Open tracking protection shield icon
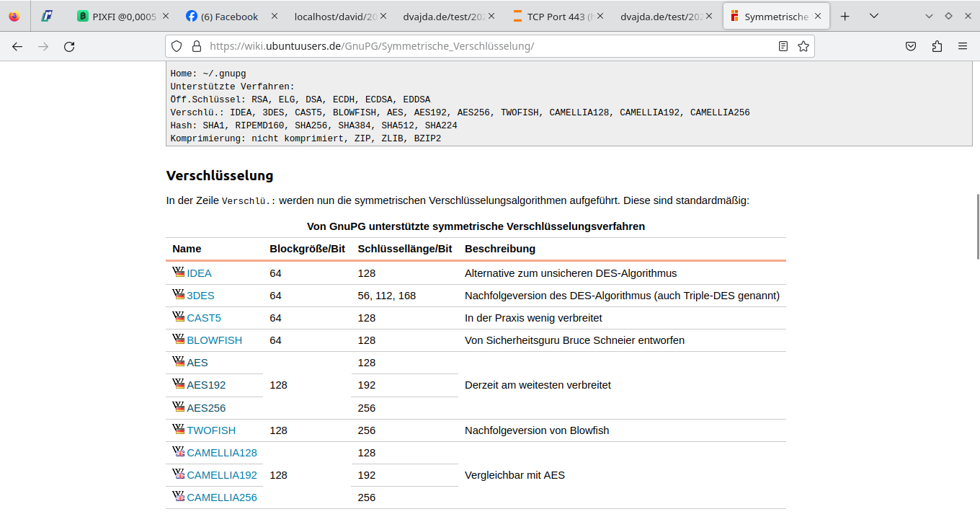The width and height of the screenshot is (980, 522). coord(177,46)
